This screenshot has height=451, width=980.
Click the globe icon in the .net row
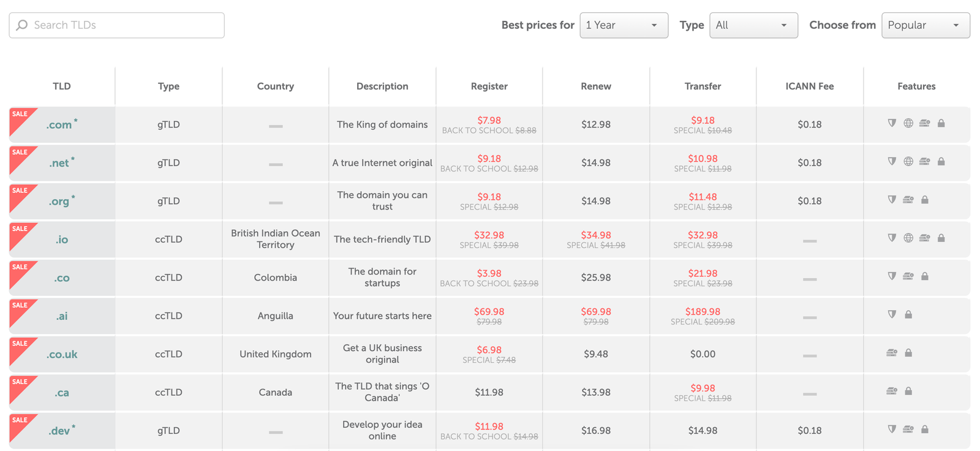click(x=908, y=162)
